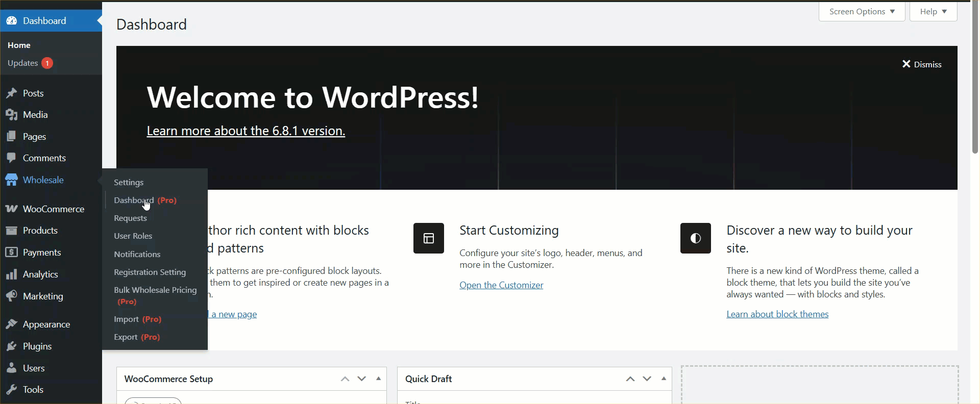Click the half-circle block themes icon
980x404 pixels.
(x=696, y=238)
